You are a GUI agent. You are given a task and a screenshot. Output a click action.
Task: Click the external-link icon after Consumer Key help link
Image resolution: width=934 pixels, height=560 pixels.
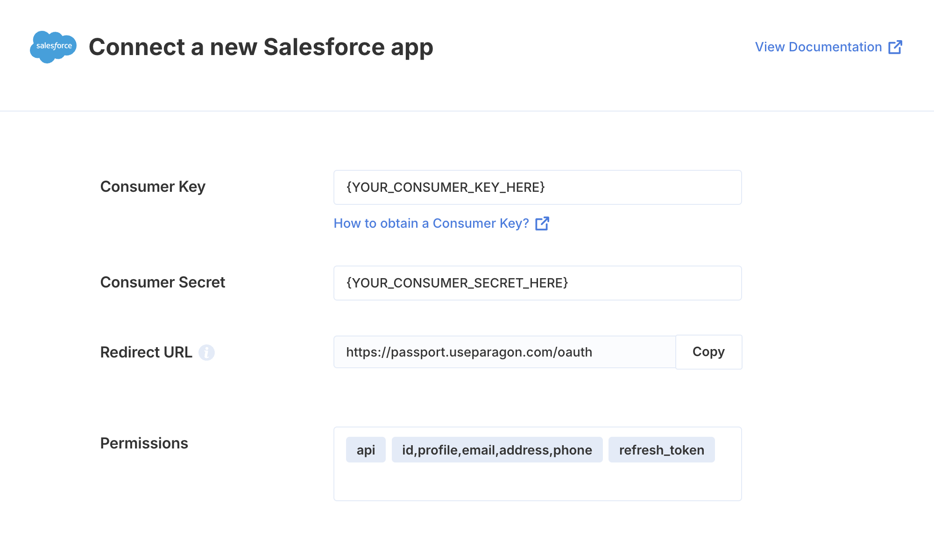coord(542,224)
